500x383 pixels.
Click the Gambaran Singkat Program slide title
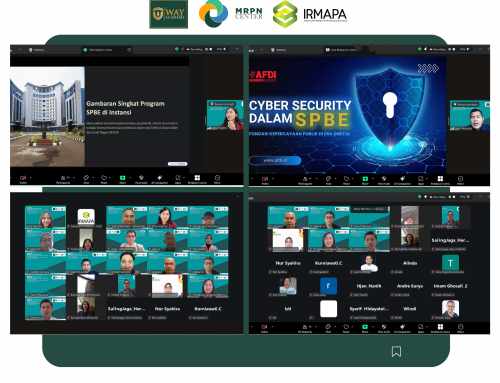(125, 108)
